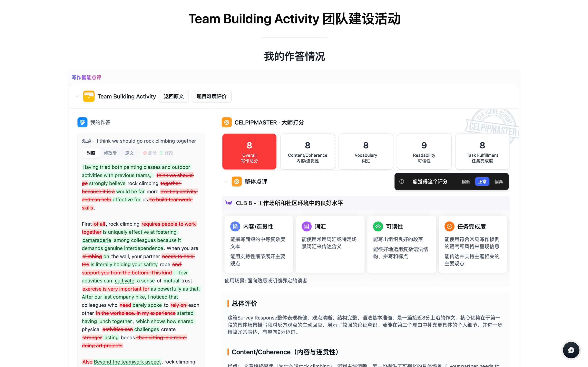Select the 偏高 rating option
This screenshot has width=588, height=367.
point(499,181)
